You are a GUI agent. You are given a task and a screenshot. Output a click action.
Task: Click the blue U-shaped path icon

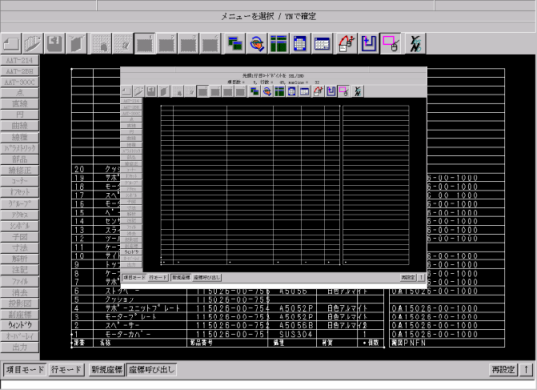[369, 43]
